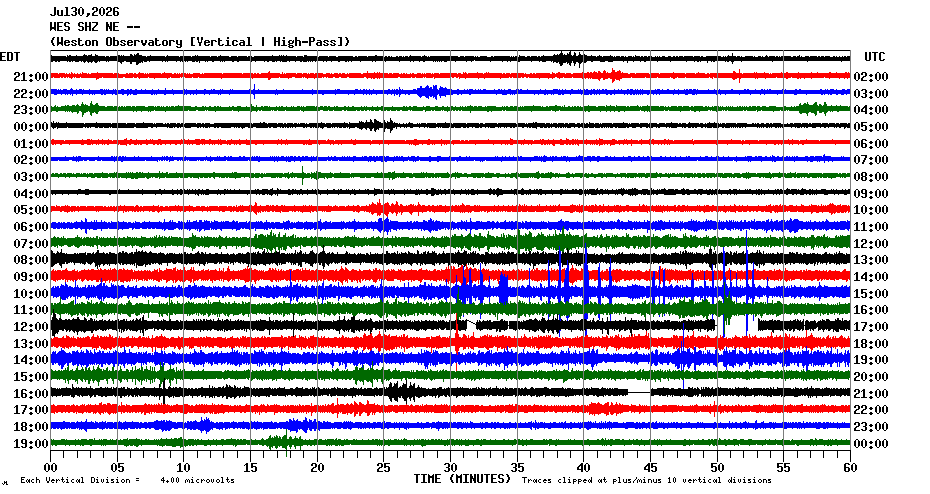Click the 55 minute axis tick label
930x494 pixels.
[784, 468]
